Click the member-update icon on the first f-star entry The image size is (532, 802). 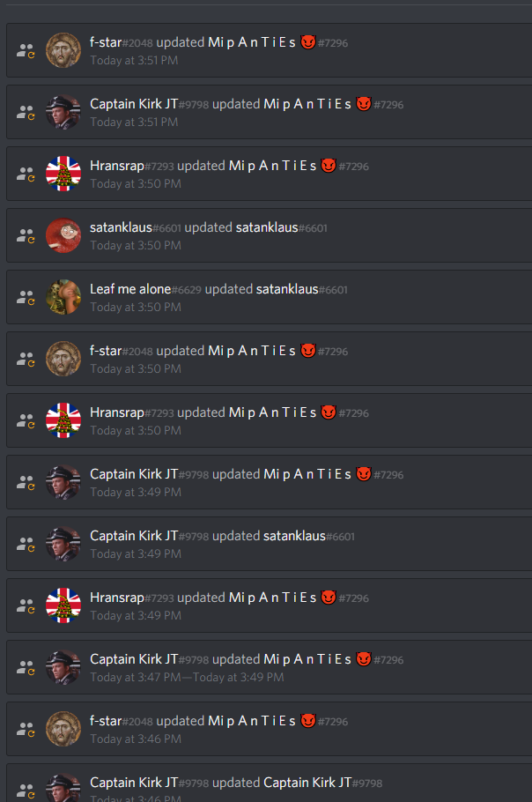(x=25, y=50)
